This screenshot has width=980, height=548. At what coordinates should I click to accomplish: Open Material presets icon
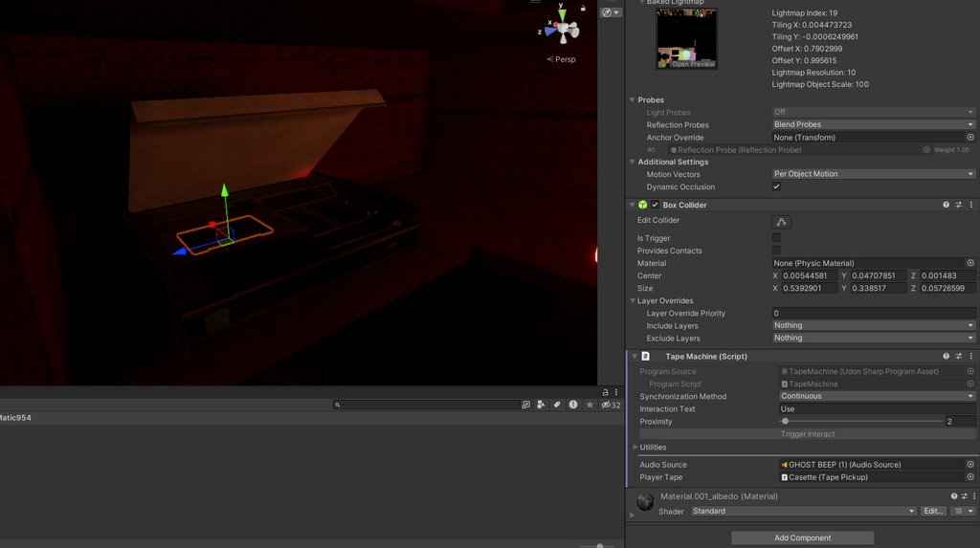(964, 496)
